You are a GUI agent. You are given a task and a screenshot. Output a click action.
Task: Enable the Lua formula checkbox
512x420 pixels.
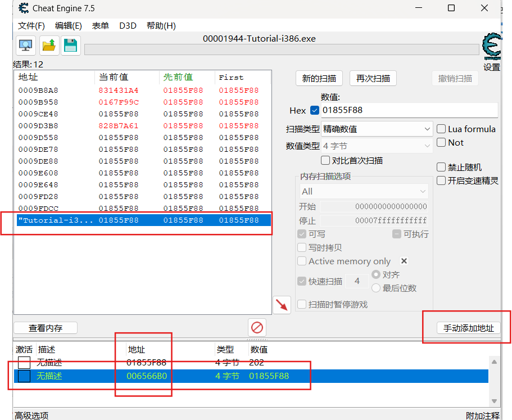[442, 129]
